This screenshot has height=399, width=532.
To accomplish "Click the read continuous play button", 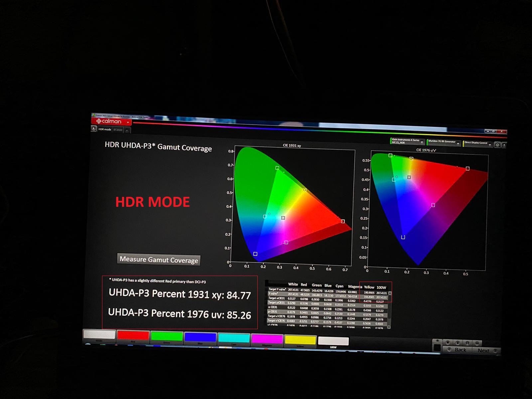I will coord(458,343).
